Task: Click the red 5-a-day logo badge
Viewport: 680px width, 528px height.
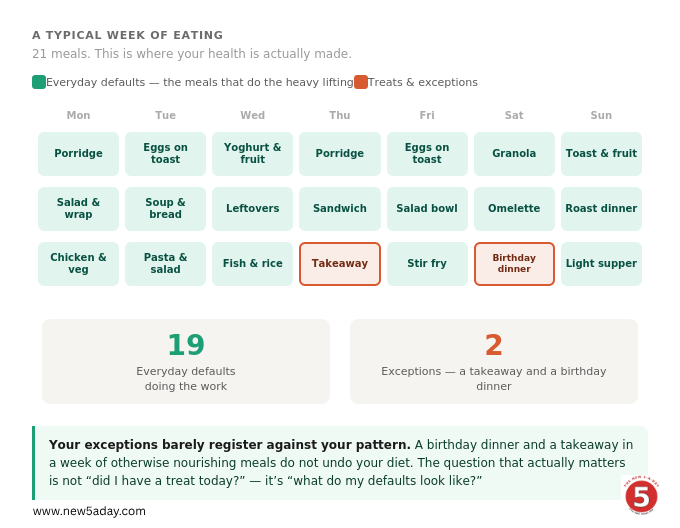Action: [641, 496]
